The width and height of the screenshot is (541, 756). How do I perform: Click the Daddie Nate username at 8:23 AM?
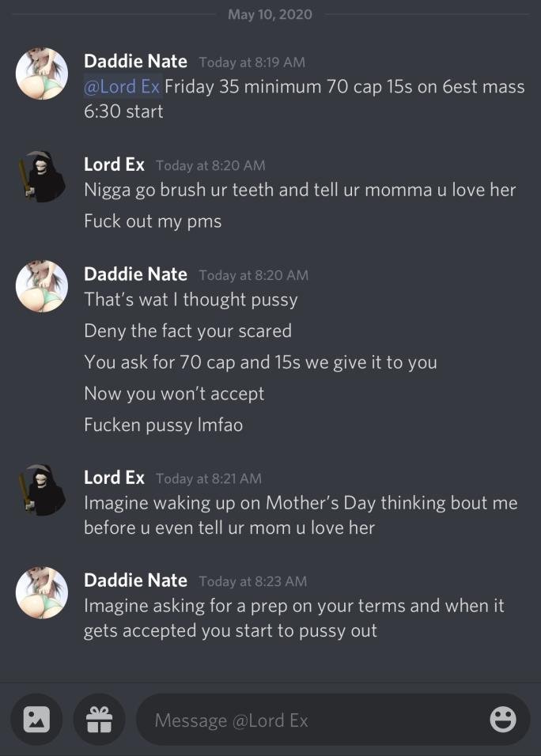coord(135,580)
